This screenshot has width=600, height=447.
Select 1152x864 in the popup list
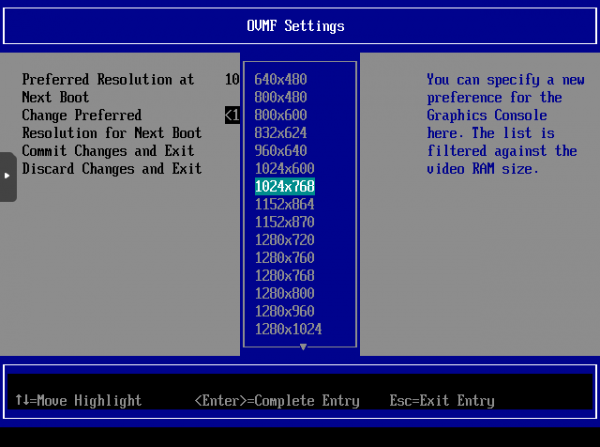click(284, 204)
